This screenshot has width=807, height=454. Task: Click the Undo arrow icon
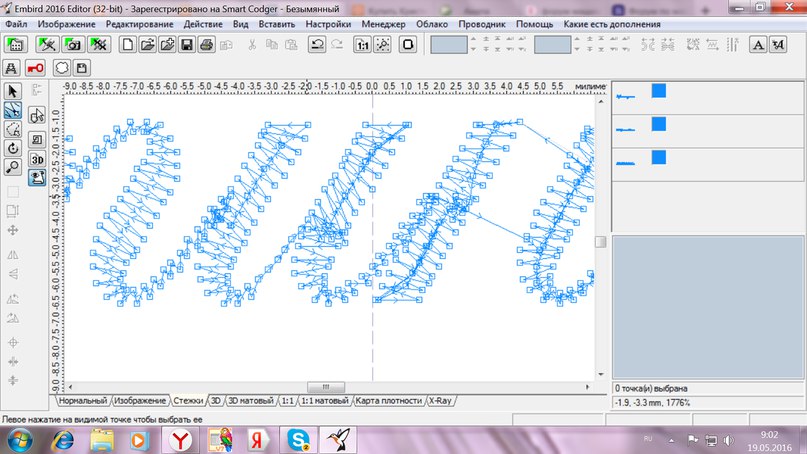pyautogui.click(x=316, y=44)
